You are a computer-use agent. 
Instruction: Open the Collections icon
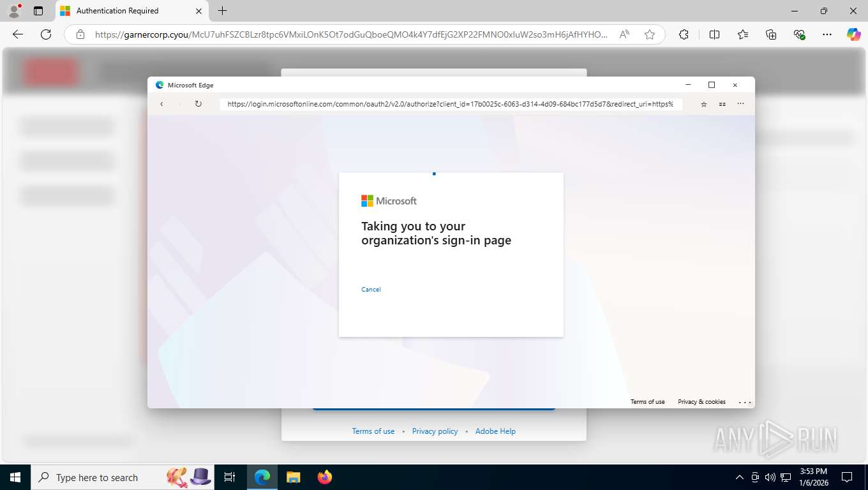click(771, 34)
